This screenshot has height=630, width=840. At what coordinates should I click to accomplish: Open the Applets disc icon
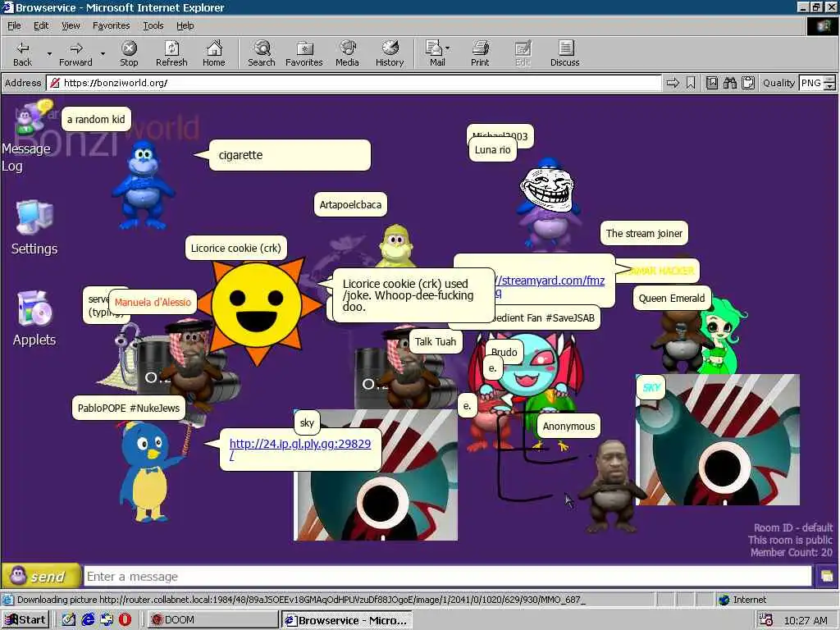pos(34,319)
